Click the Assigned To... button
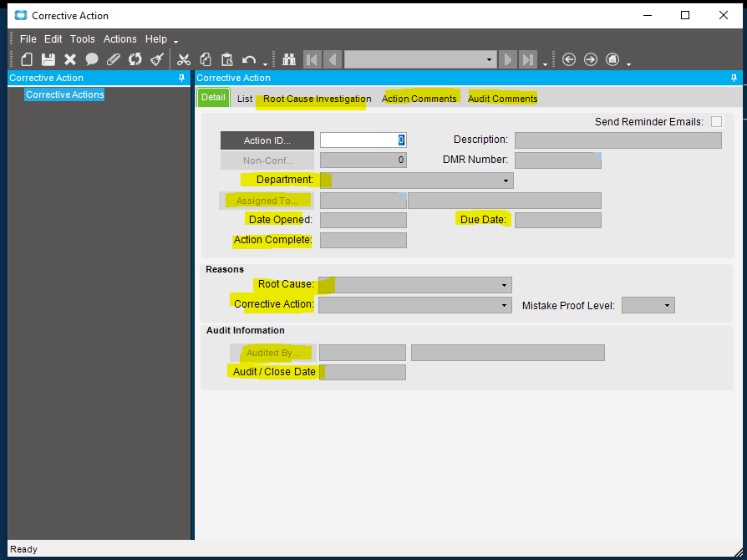This screenshot has width=747, height=560. click(x=267, y=201)
